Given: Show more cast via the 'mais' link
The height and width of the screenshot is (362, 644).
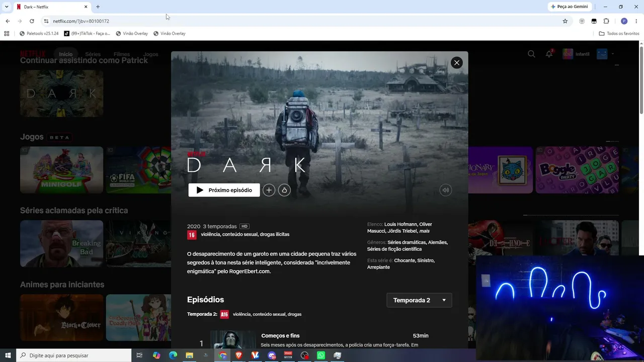Looking at the screenshot, I should [x=424, y=231].
